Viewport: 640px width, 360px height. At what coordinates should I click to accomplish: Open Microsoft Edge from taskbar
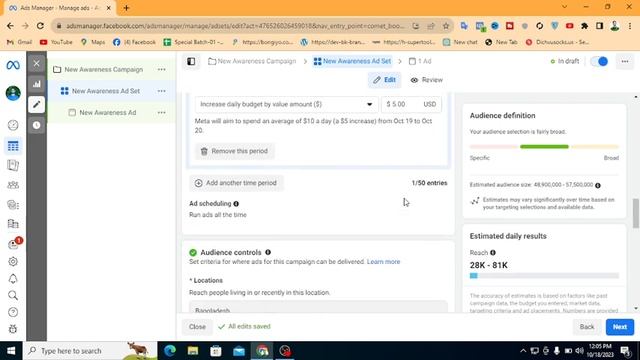(x=170, y=351)
